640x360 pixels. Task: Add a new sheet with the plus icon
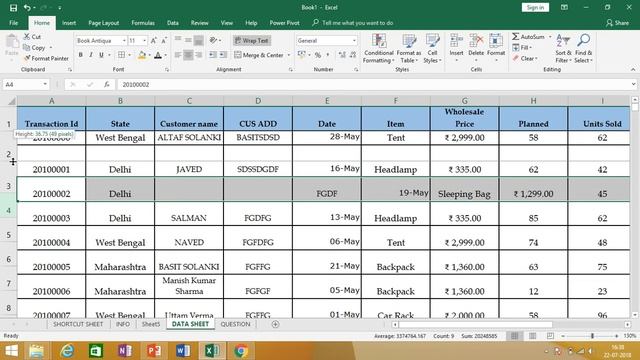coord(276,324)
